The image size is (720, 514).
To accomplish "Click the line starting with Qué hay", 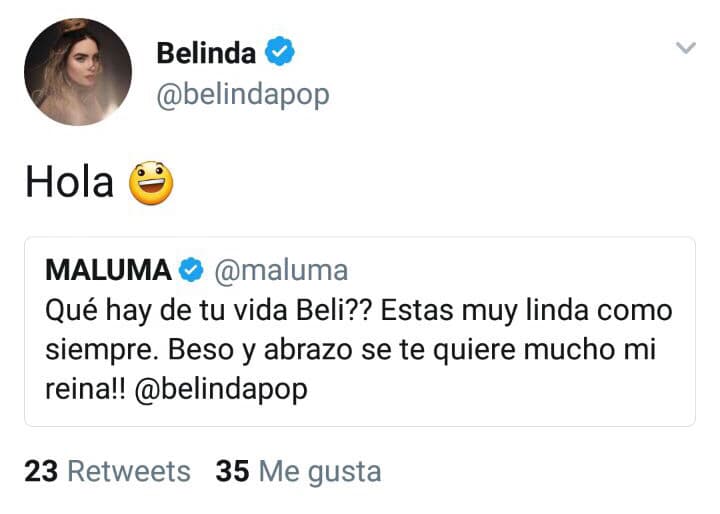I will (x=360, y=310).
